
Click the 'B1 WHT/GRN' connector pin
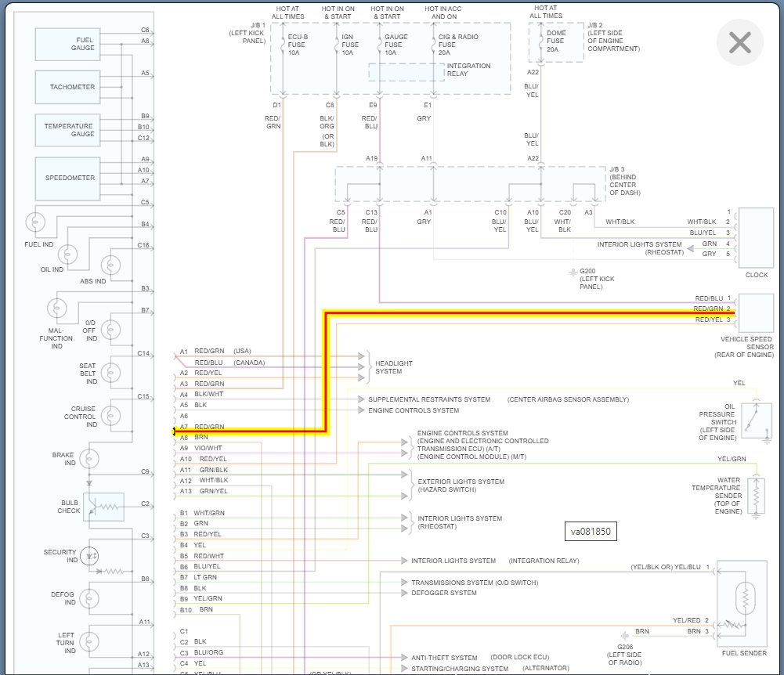pyautogui.click(x=203, y=513)
